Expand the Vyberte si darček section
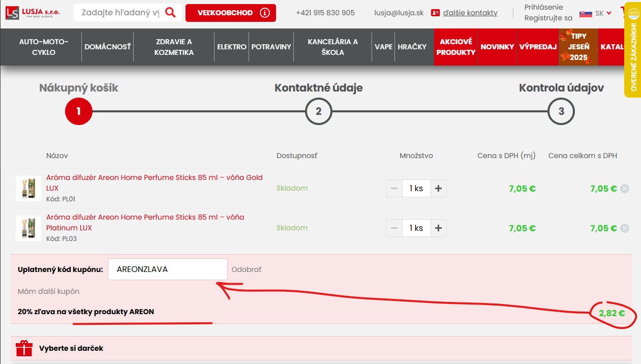This screenshot has width=641, height=364. point(71,348)
